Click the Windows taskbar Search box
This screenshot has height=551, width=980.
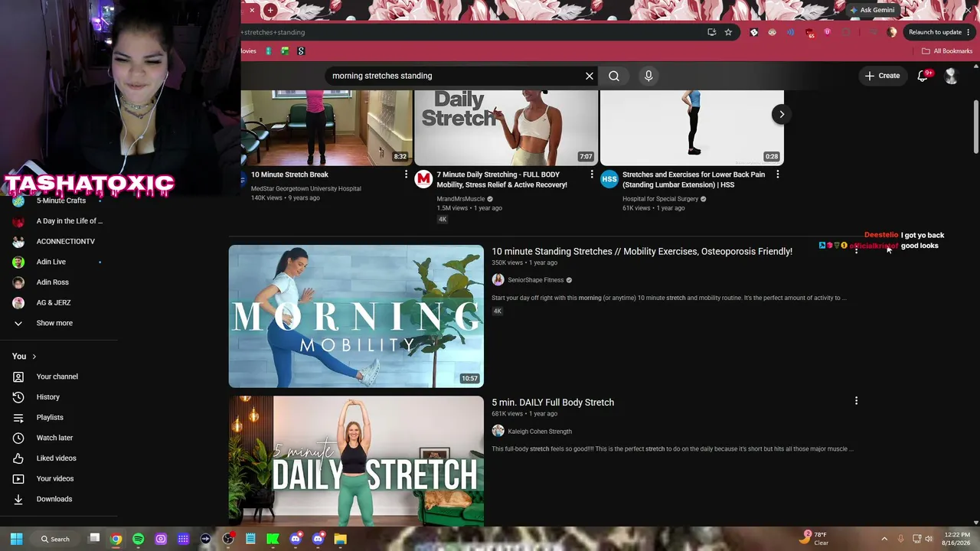click(55, 539)
